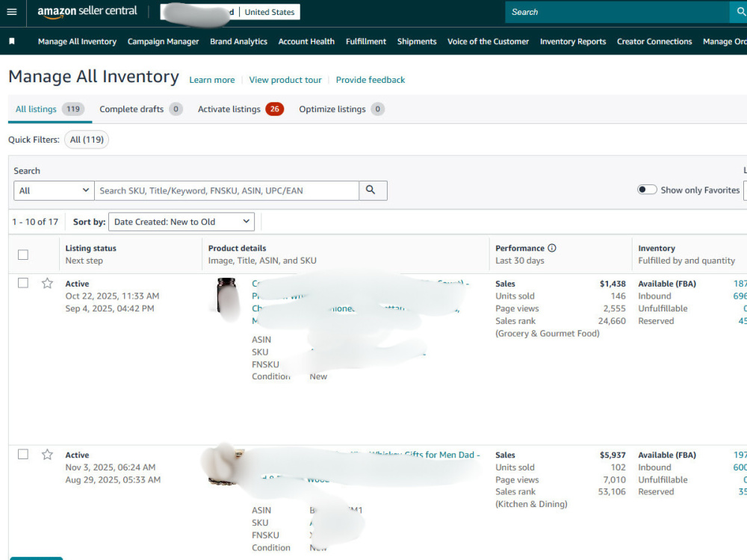Switch to the All listings tab
747x560 pixels.
[50, 109]
